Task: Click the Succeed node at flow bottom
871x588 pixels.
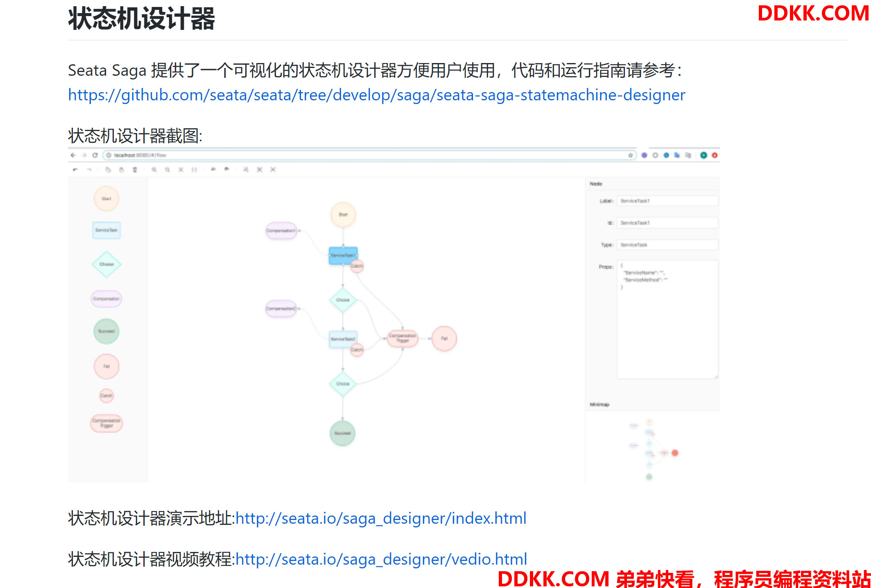Action: coord(343,433)
